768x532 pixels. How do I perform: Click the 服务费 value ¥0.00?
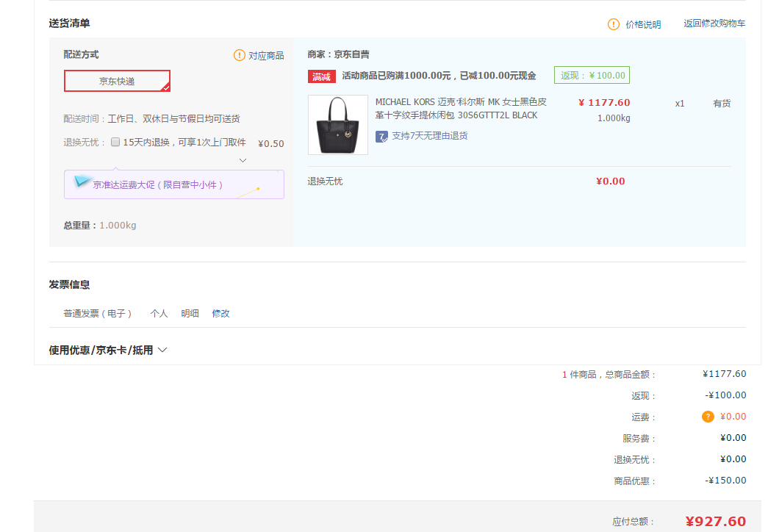(x=733, y=438)
